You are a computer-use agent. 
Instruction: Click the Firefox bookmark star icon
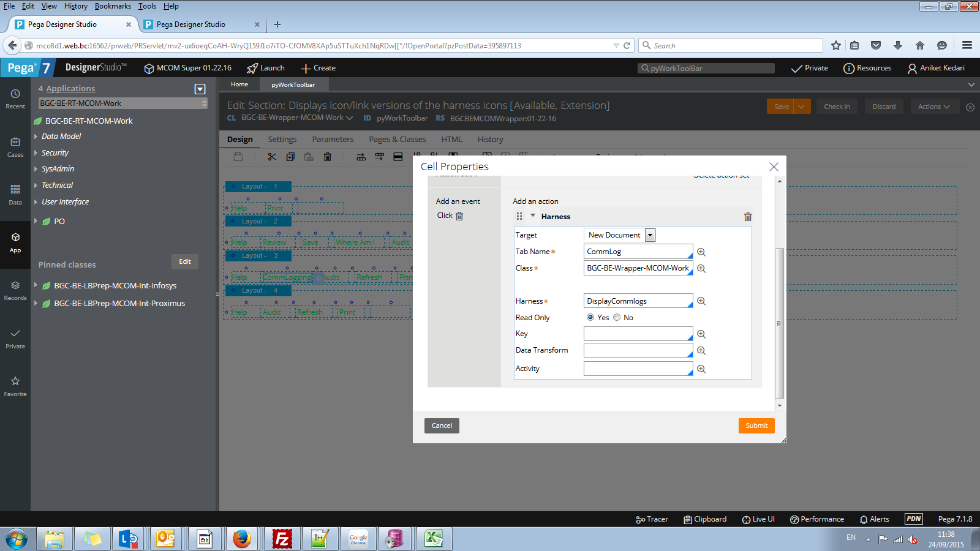click(836, 45)
